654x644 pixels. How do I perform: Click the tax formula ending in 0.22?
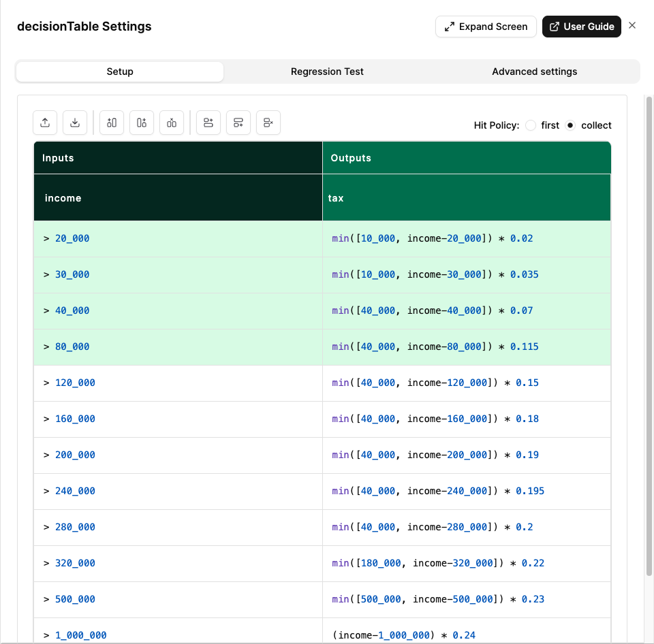467,564
